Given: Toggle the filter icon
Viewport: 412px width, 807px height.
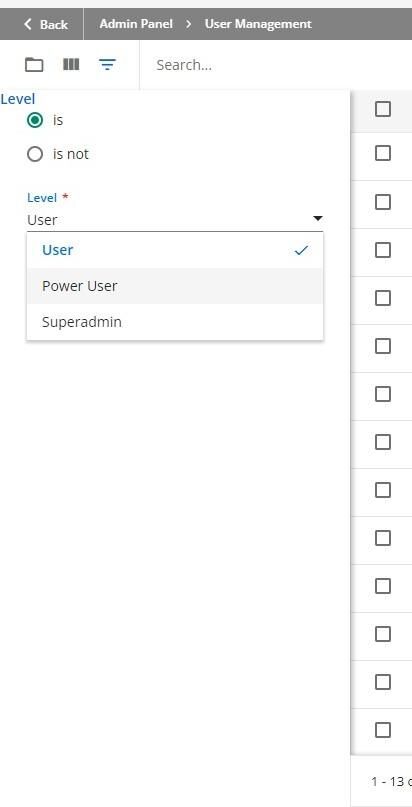Looking at the screenshot, I should coord(107,65).
